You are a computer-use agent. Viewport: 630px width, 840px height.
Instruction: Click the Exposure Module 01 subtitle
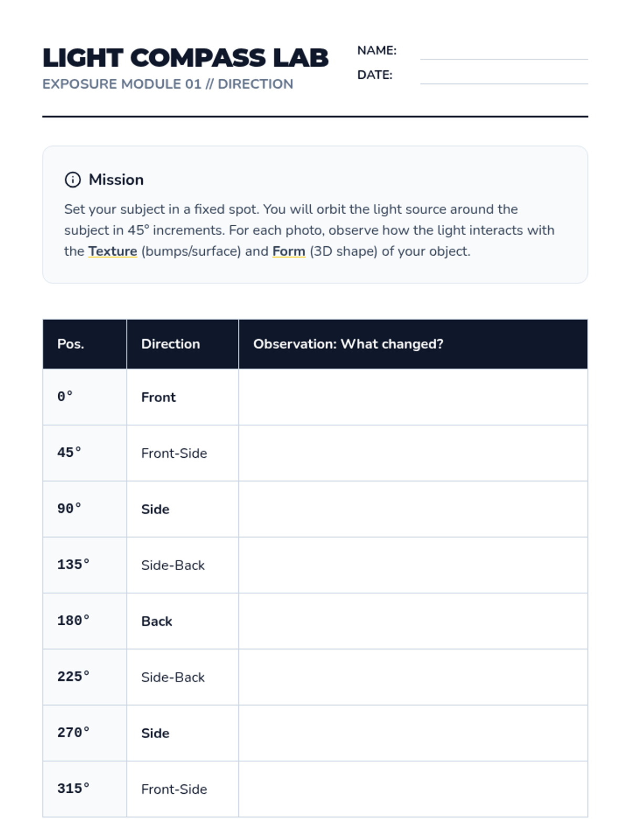(x=167, y=84)
